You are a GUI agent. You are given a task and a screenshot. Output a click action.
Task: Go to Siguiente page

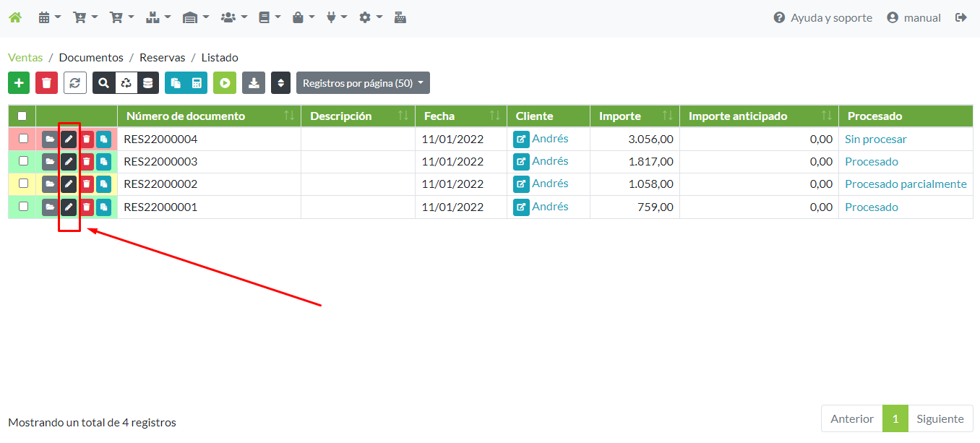click(x=940, y=418)
